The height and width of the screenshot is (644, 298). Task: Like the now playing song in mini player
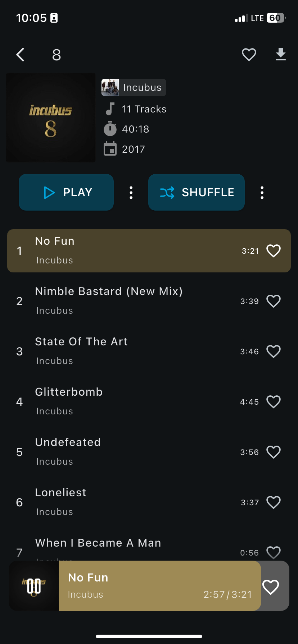[271, 587]
